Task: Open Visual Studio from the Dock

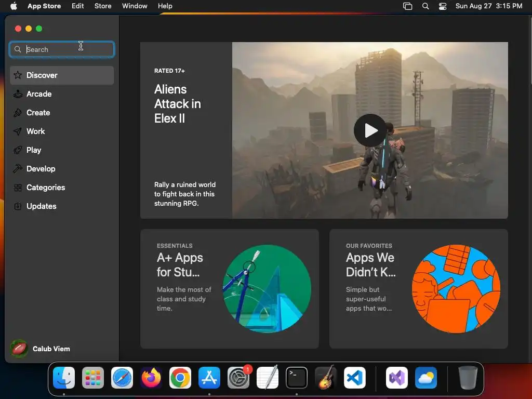Action: pos(397,378)
